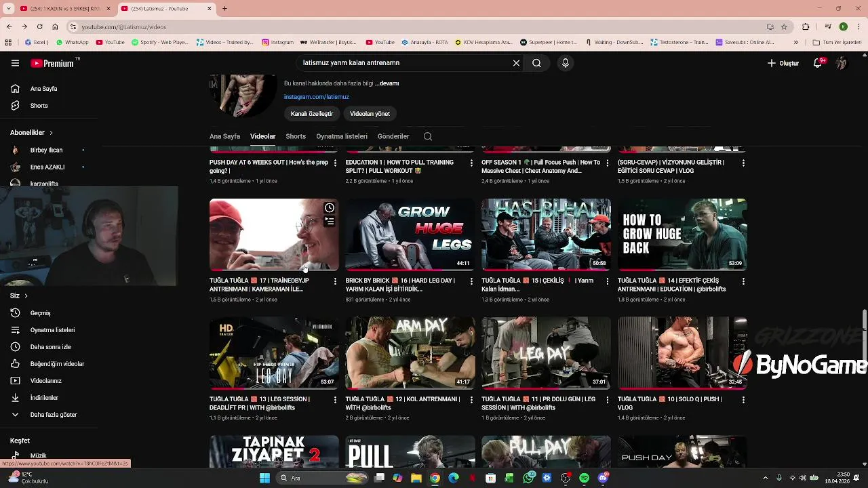Bookmark this page with the star icon
The height and width of the screenshot is (488, 868).
[x=784, y=27]
